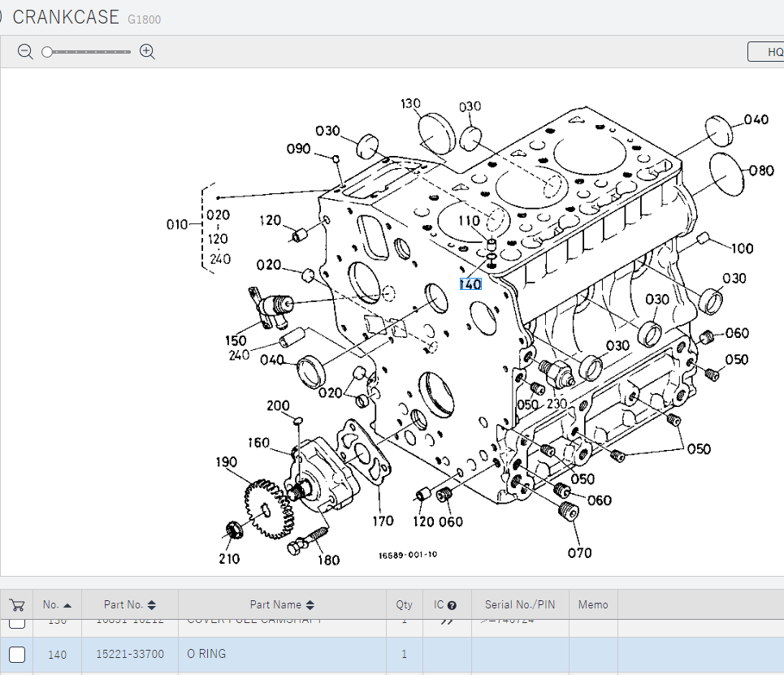
Task: Click the zoom slider handle
Action: [47, 52]
